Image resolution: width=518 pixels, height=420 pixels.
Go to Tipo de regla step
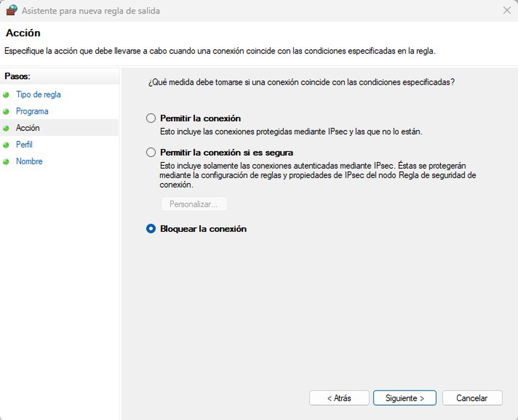[38, 94]
